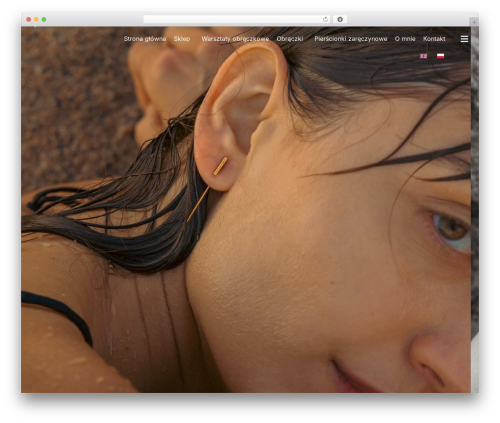The width and height of the screenshot is (500, 423).
Task: Open the Kontakt link
Action: pyautogui.click(x=434, y=39)
